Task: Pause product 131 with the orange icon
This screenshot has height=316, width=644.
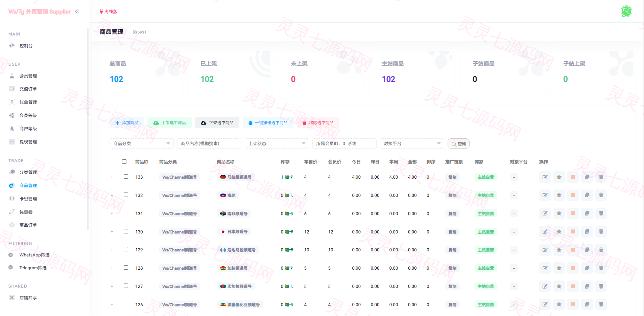Action: [x=573, y=213]
